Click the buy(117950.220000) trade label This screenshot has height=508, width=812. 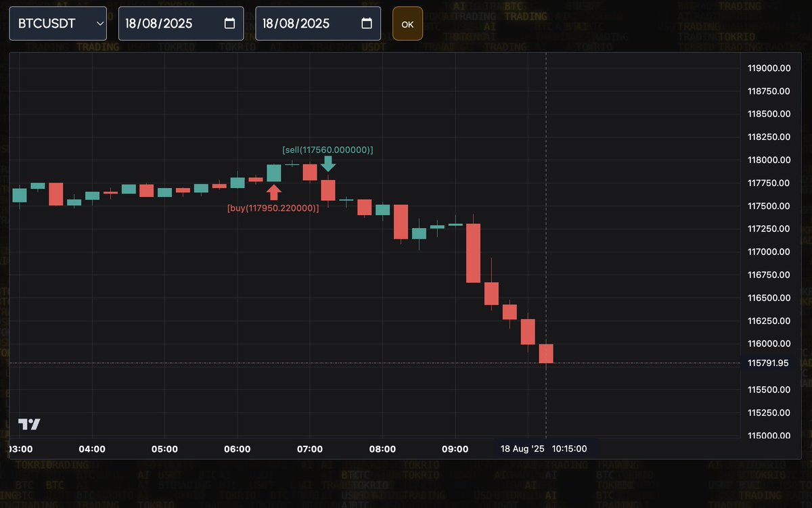[x=273, y=208]
